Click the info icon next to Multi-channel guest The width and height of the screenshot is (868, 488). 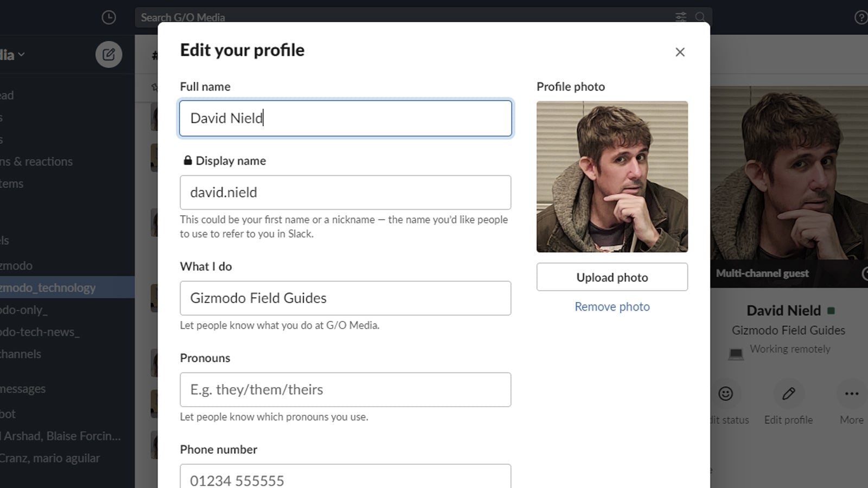[x=865, y=274]
